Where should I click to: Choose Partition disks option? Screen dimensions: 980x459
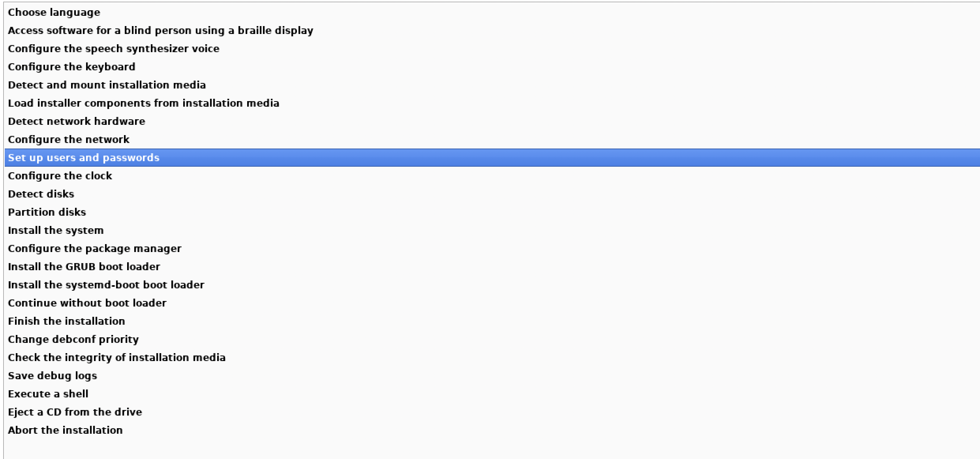pyautogui.click(x=47, y=212)
